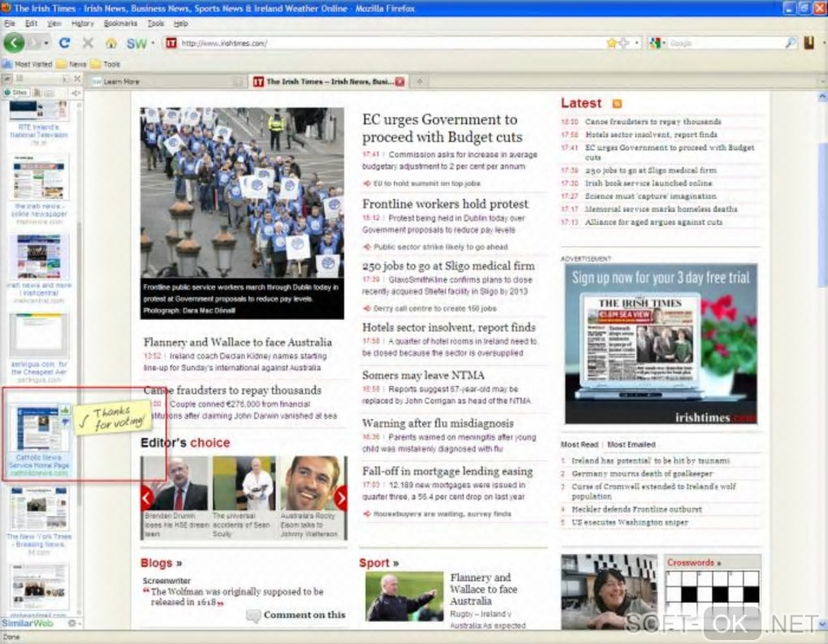Open the SimilarWeb settings gear icon
The height and width of the screenshot is (644, 828).
[x=72, y=624]
